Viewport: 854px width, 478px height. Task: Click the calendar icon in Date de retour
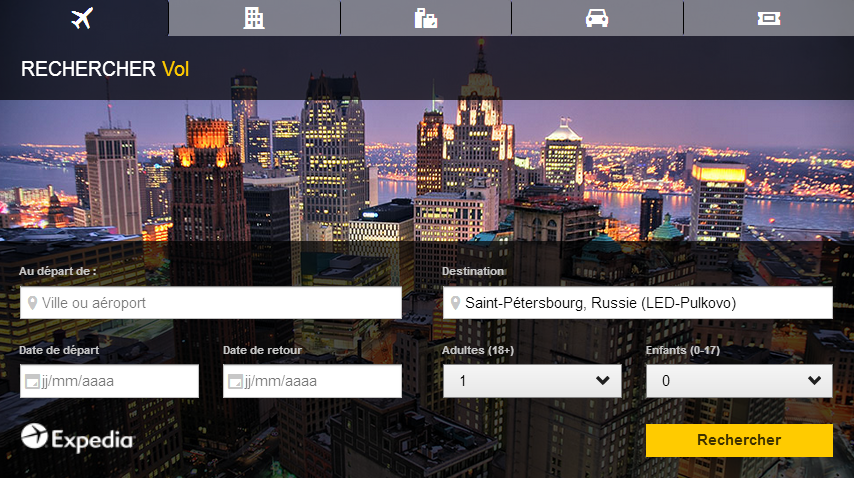pos(236,381)
